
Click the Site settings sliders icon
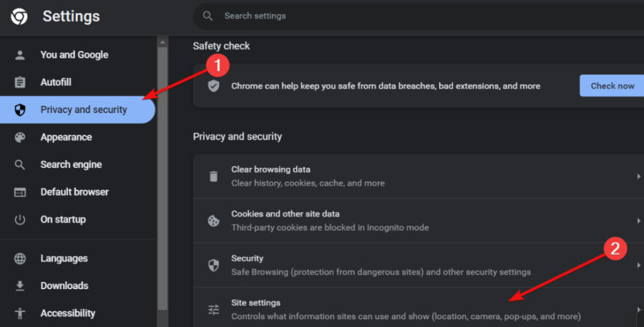(213, 309)
